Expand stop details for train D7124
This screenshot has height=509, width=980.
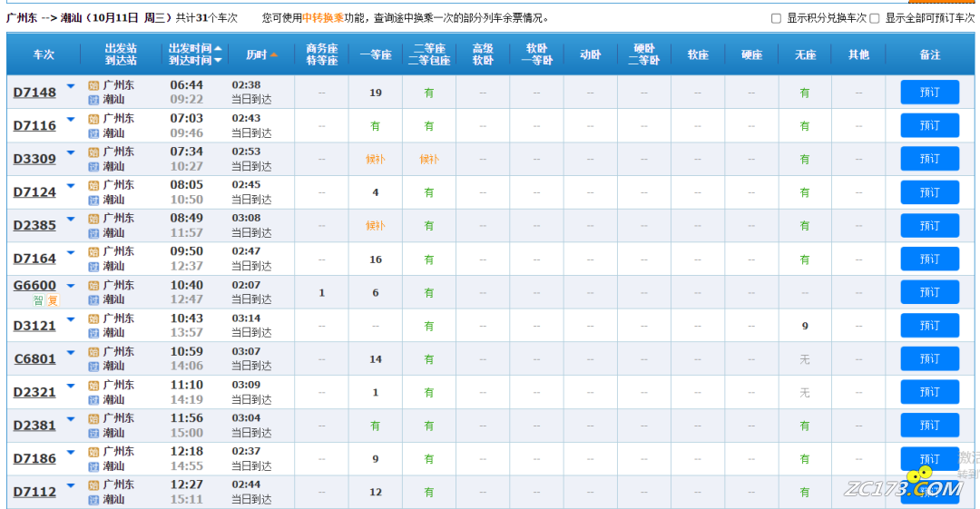tap(71, 186)
